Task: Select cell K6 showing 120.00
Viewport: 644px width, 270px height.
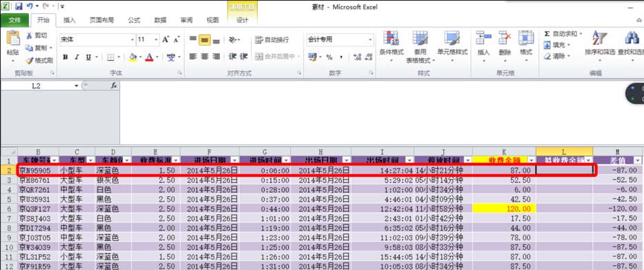Action: 504,209
